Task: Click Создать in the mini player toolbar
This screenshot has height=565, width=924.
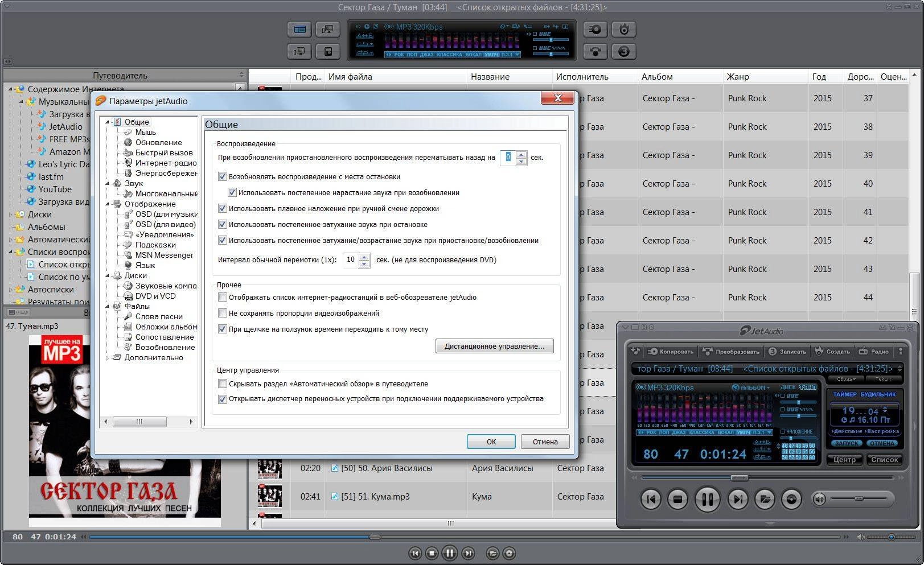Action: [832, 352]
